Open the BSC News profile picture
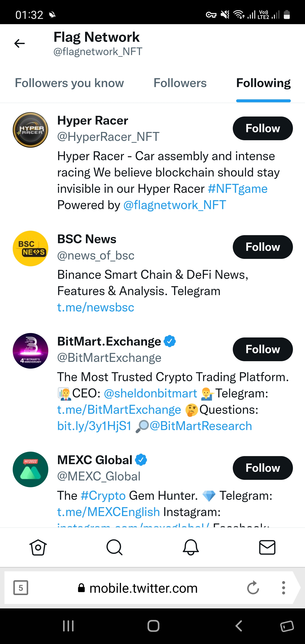305x644 pixels. 30,248
